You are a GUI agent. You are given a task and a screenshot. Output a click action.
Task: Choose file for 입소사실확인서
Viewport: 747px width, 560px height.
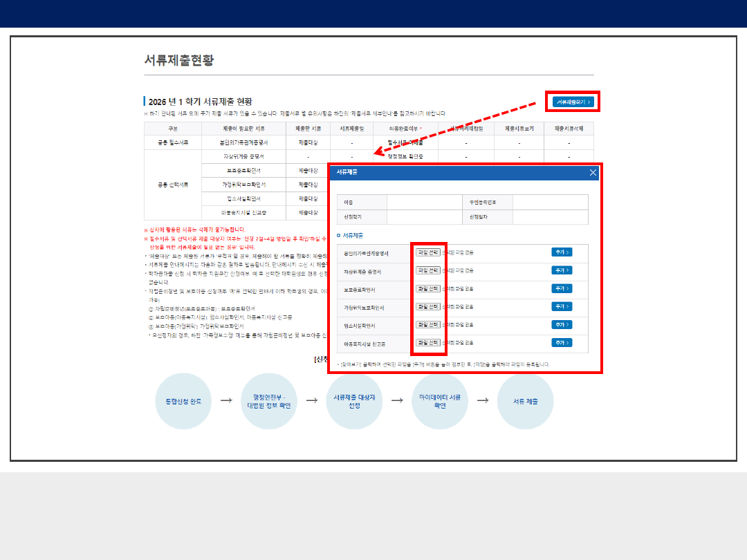427,324
